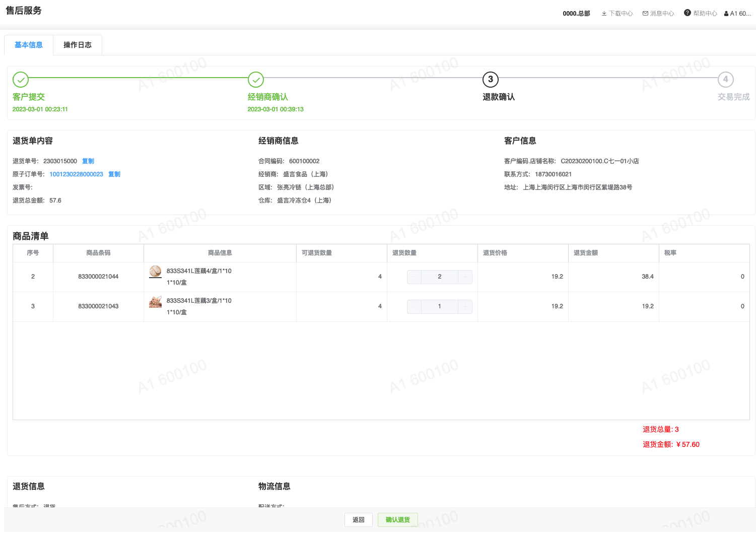This screenshot has height=534, width=756.
Task: Click region 张亮冷链（上海总部）
Action: click(x=307, y=187)
